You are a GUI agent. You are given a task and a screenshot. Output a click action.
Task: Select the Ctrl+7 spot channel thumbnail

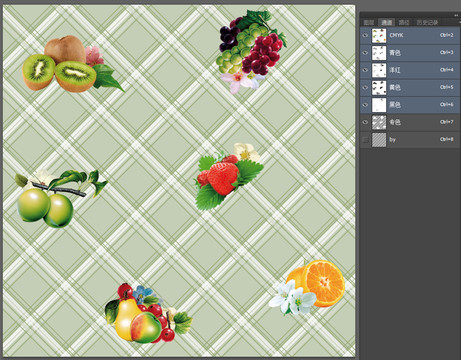[x=379, y=122]
